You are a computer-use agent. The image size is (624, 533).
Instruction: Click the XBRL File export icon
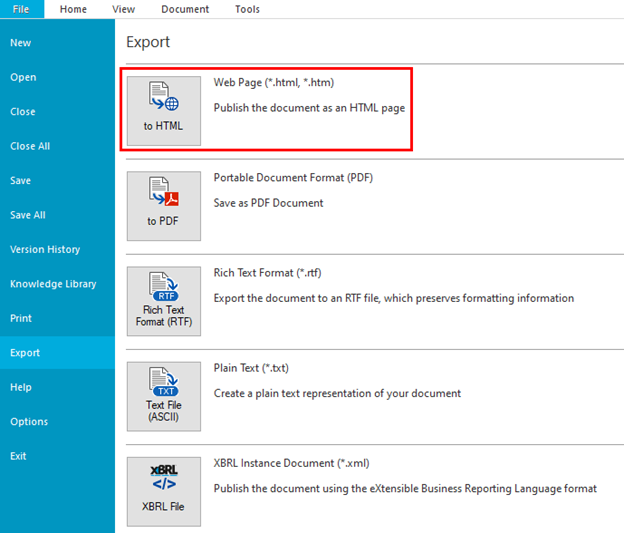coord(163,490)
